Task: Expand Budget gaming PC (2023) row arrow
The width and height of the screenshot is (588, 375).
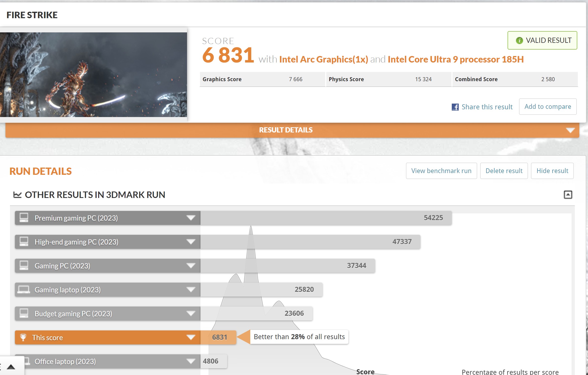Action: coord(191,313)
